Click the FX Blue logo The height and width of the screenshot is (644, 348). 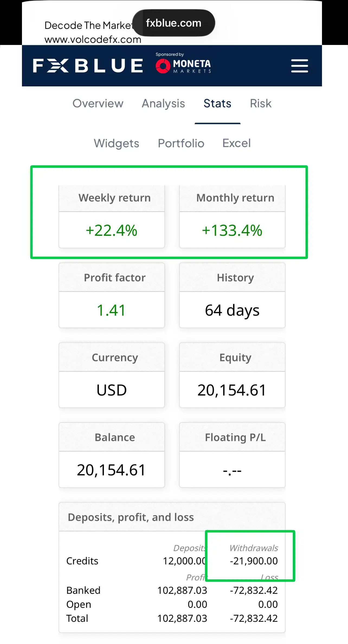(x=88, y=66)
